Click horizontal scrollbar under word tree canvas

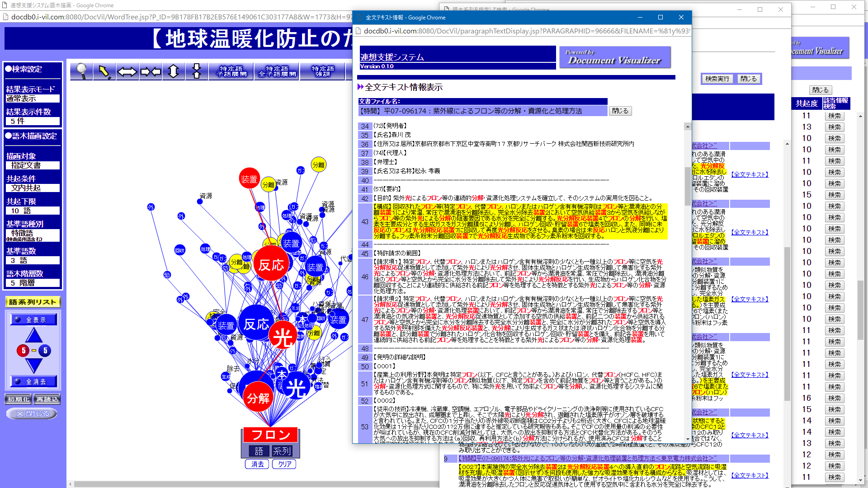255,484
